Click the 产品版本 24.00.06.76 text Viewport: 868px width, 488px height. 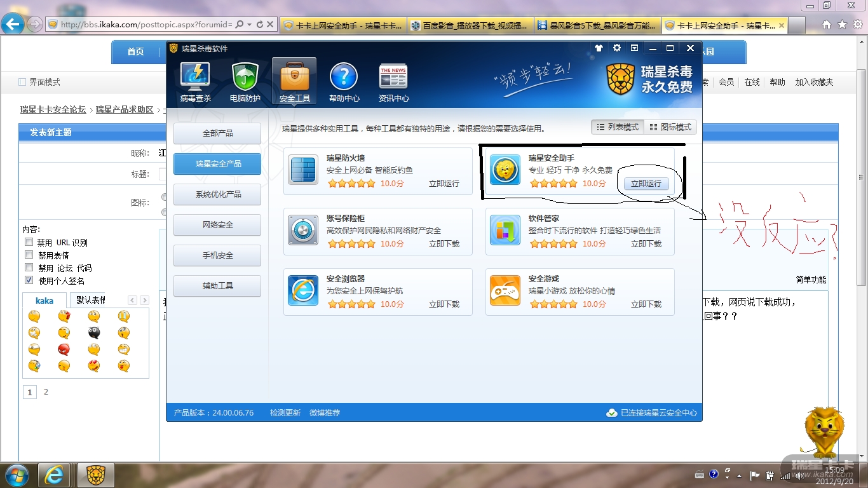click(214, 413)
